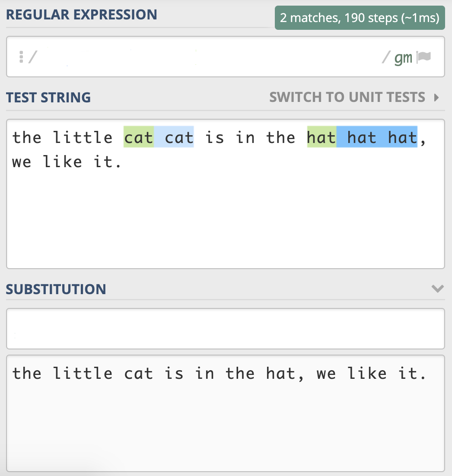The width and height of the screenshot is (452, 476).
Task: Focus the empty substitution input field
Action: [x=225, y=329]
